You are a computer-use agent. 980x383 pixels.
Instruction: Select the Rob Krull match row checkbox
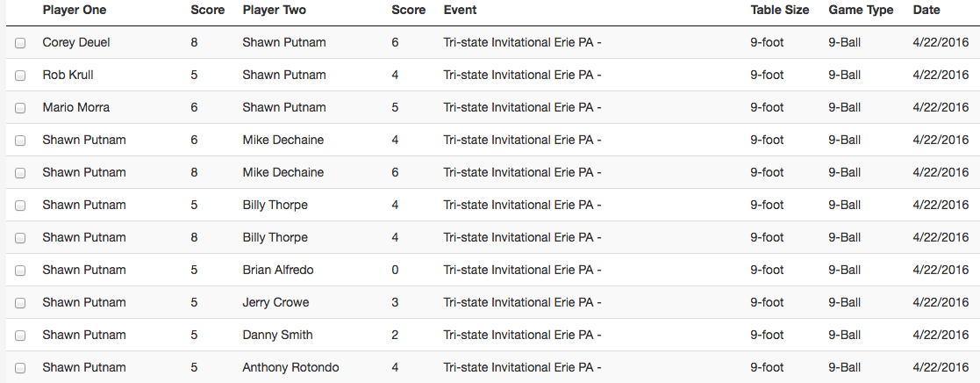pyautogui.click(x=20, y=75)
